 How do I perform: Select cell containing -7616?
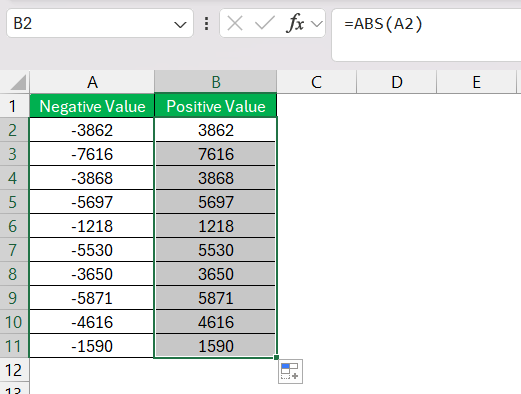pyautogui.click(x=92, y=154)
